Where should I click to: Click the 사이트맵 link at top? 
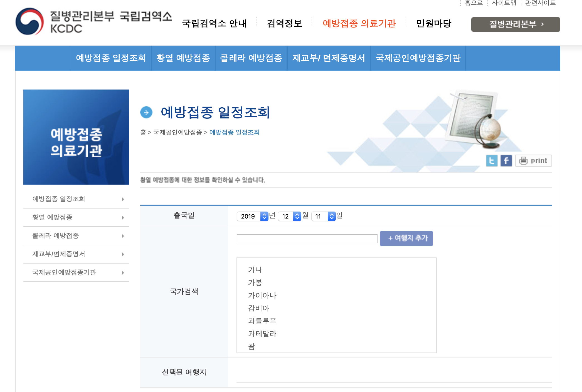click(504, 3)
